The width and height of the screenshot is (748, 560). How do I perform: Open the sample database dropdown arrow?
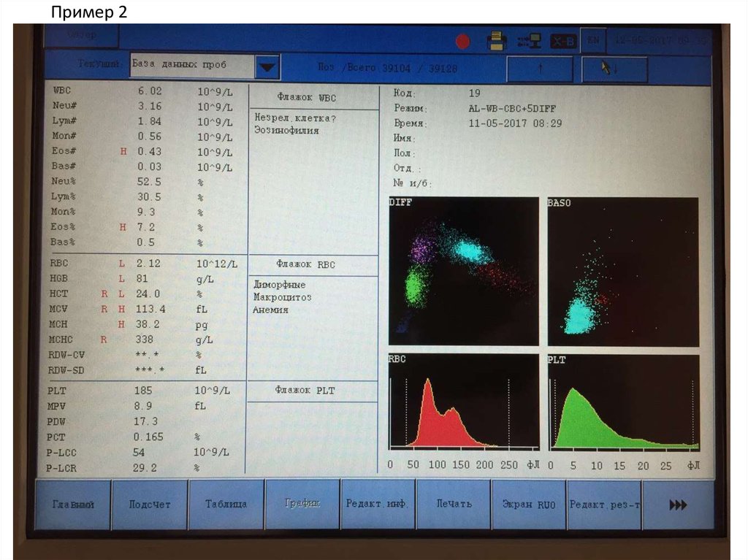point(268,67)
